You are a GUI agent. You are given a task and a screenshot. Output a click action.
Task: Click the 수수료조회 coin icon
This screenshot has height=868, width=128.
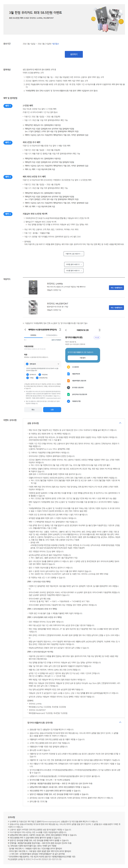(x=69, y=367)
